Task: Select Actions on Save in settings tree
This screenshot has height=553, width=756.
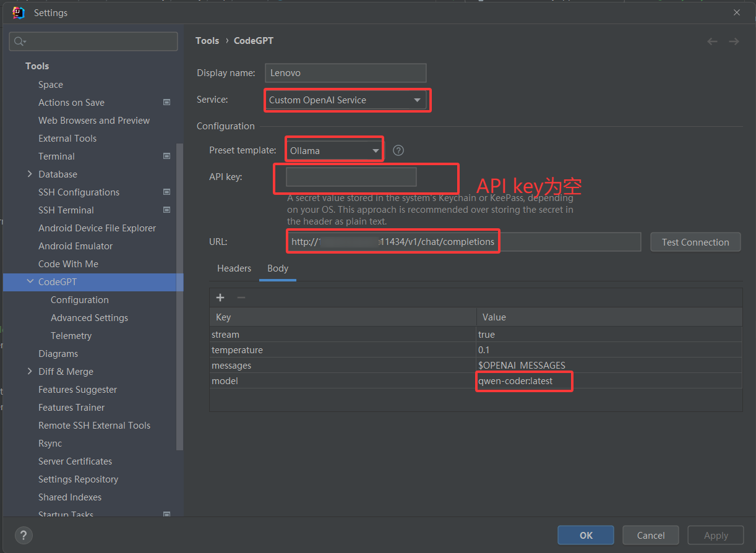Action: click(71, 102)
